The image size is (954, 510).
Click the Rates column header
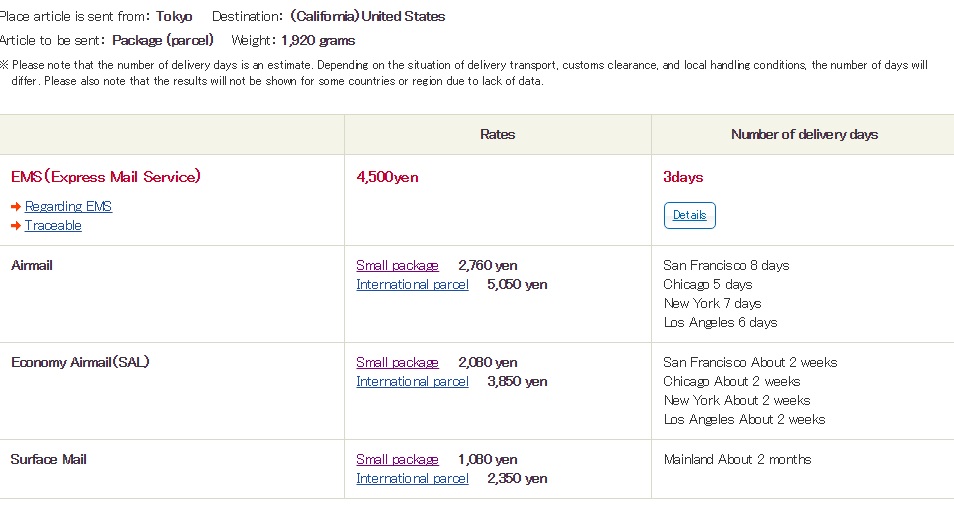pyautogui.click(x=498, y=134)
